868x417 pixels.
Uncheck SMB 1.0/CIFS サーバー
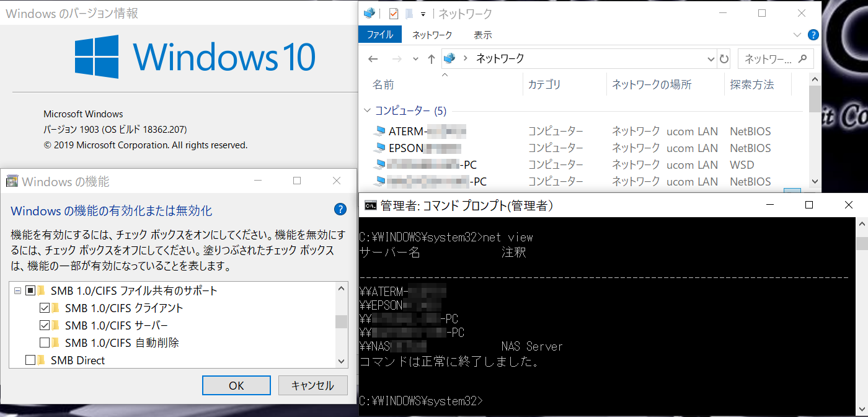click(45, 325)
